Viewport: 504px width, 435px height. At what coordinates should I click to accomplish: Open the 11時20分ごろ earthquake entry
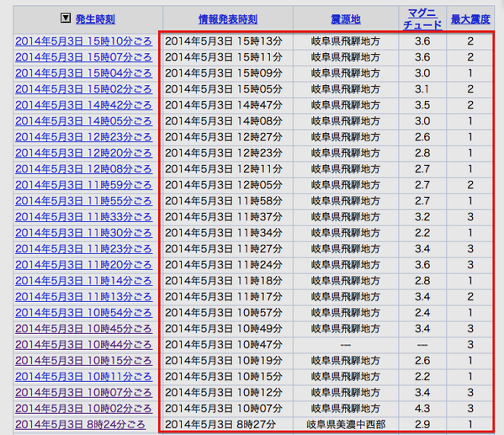click(83, 265)
